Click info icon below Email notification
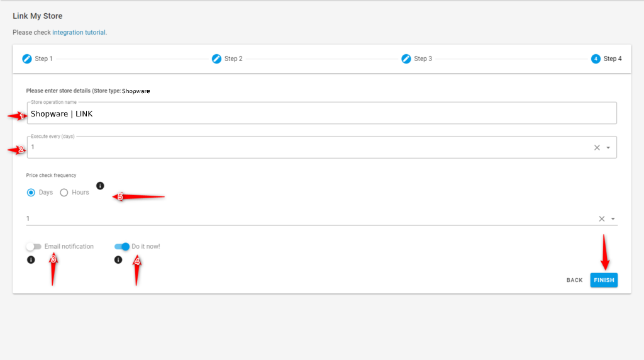This screenshot has height=360, width=644. pyautogui.click(x=31, y=260)
